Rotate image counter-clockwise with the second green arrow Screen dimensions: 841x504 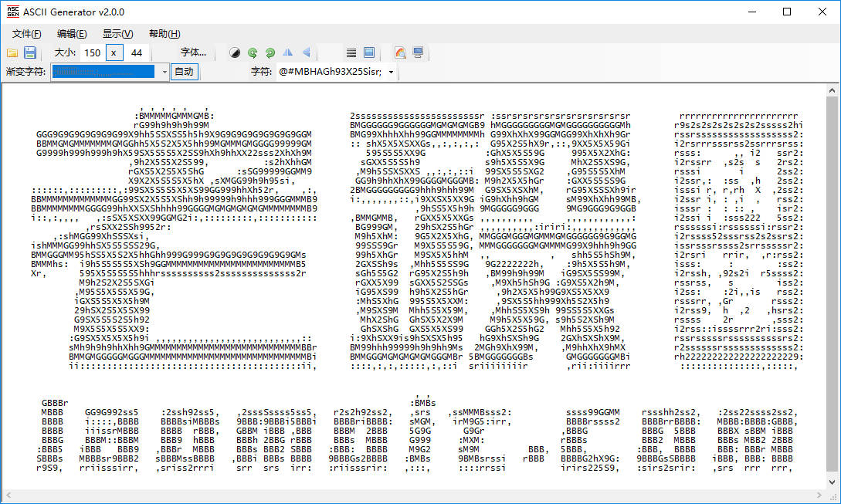pyautogui.click(x=270, y=52)
